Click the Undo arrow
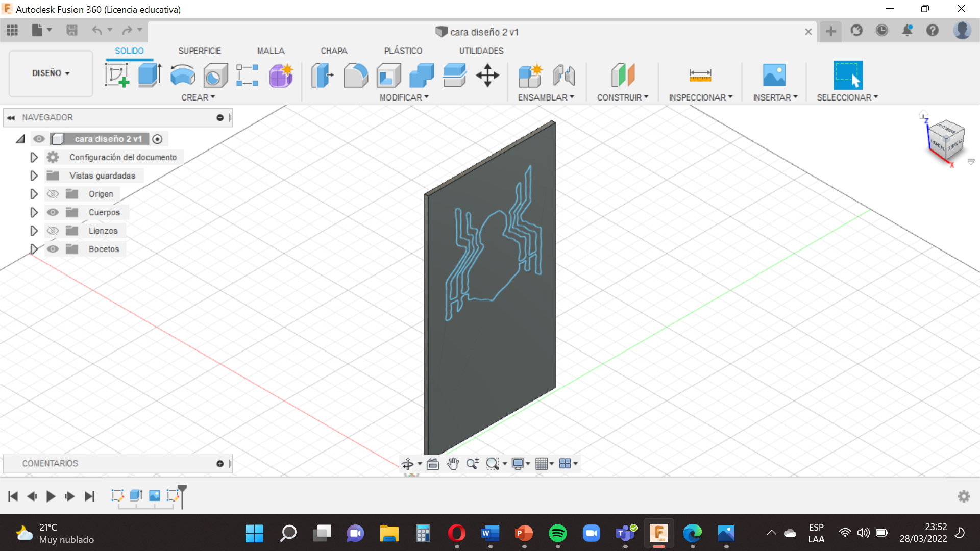980x551 pixels. [x=97, y=31]
